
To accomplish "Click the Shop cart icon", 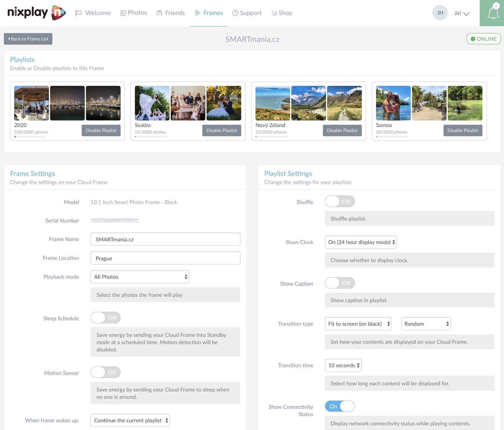I will pos(274,13).
